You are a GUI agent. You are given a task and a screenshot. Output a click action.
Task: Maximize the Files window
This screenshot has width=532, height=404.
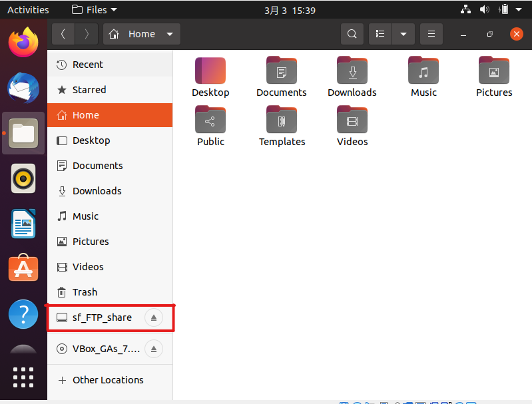click(x=489, y=34)
